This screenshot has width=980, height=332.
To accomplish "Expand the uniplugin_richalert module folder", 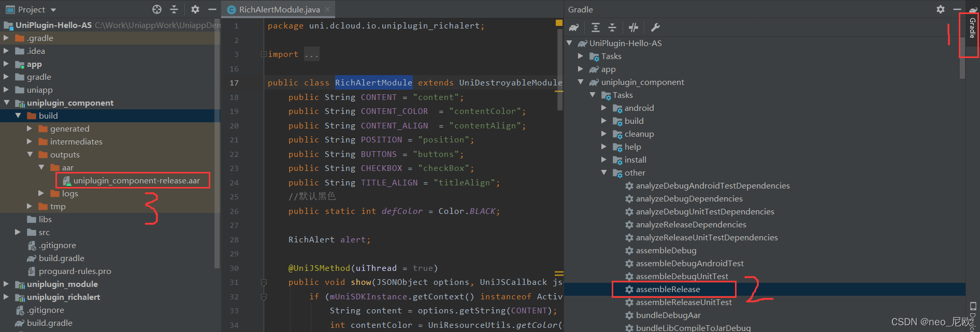I will 6,297.
